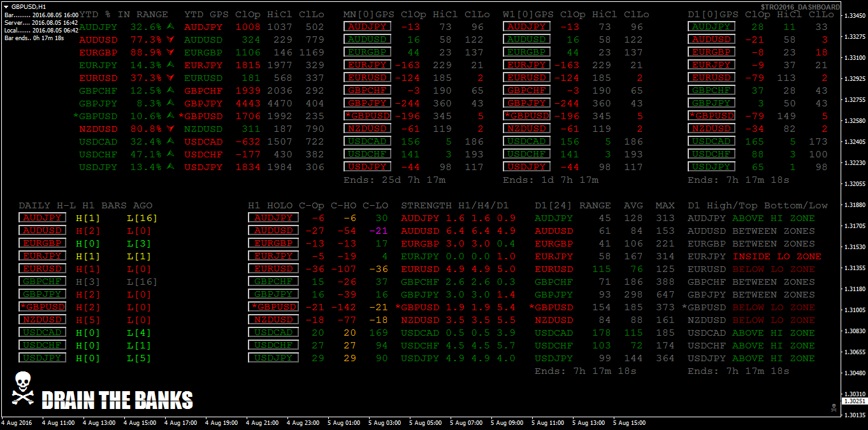868x430 pixels.
Task: Click the 1.32230 level on the price scale
Action: (x=854, y=163)
